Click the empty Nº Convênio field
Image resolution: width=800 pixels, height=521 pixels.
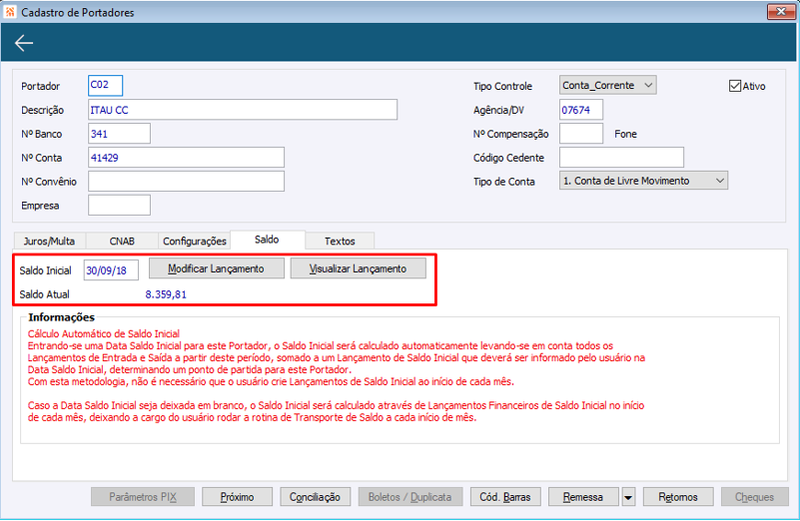pyautogui.click(x=186, y=181)
